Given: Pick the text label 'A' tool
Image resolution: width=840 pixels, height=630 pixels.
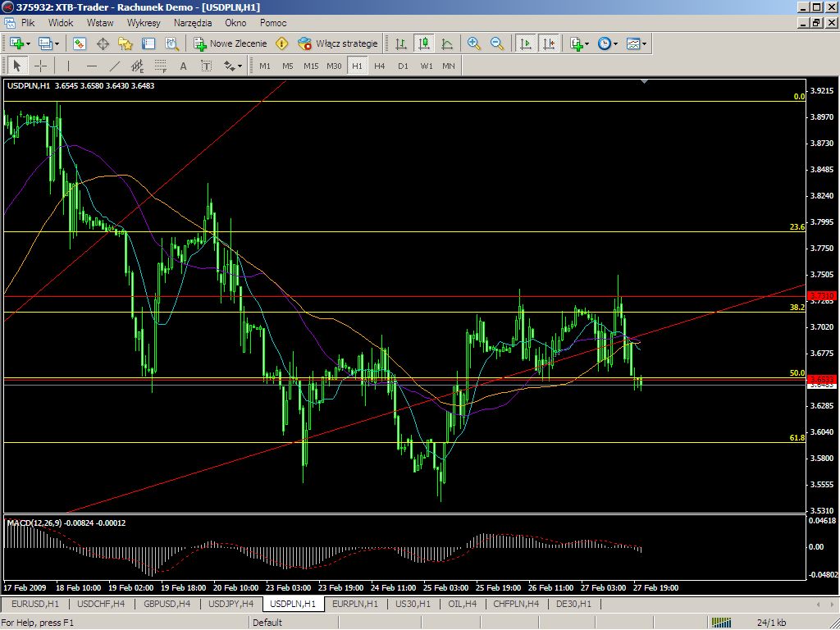Looking at the screenshot, I should coord(183,66).
